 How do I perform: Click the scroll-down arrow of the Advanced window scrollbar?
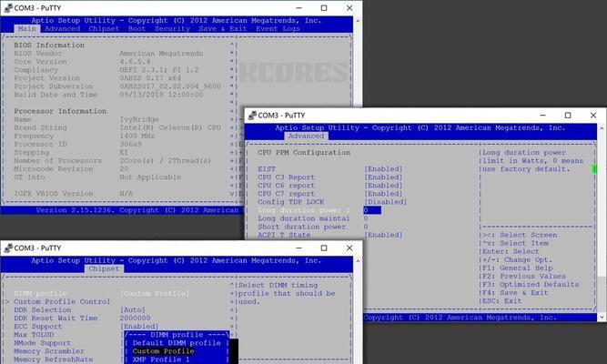point(602,317)
